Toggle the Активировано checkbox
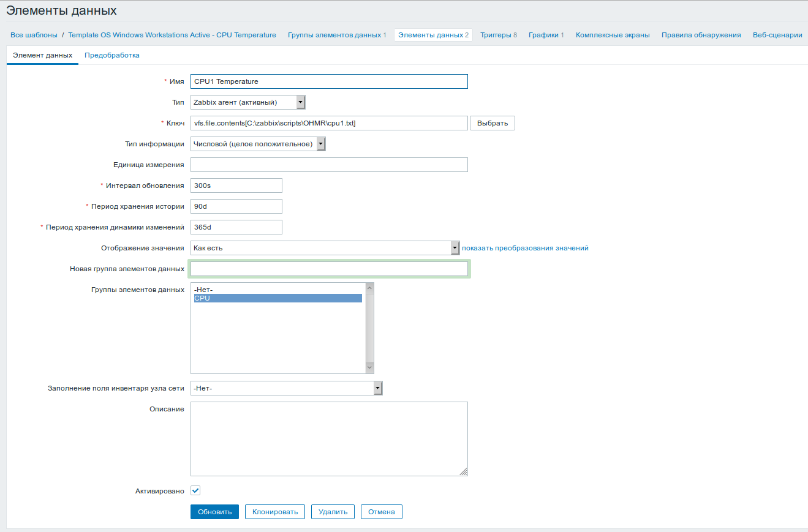808x532 pixels. point(195,490)
